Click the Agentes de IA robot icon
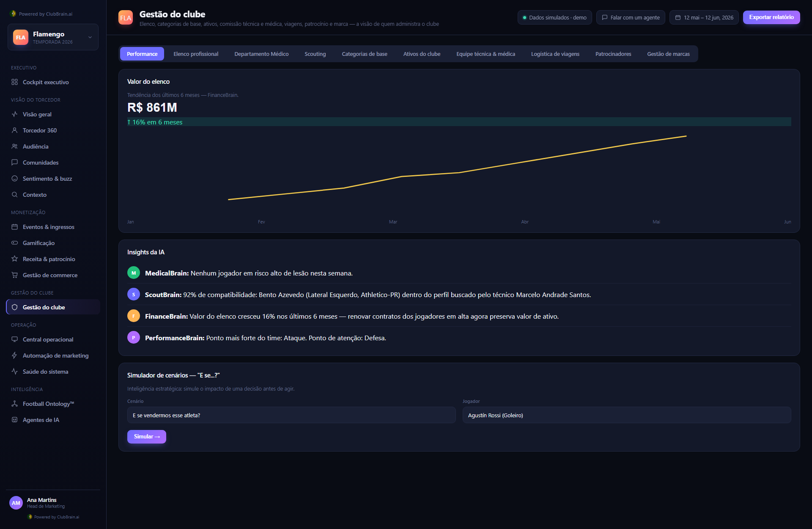 click(14, 420)
